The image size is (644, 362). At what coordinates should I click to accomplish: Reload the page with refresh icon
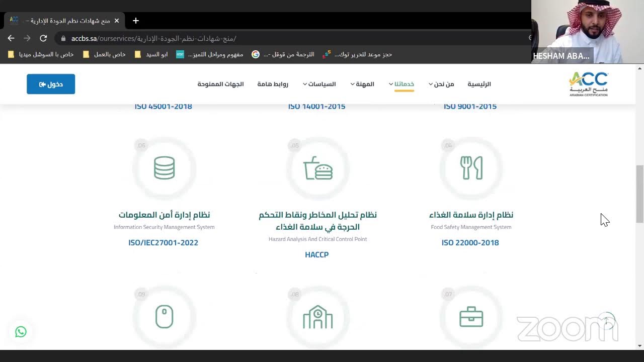[x=43, y=38]
